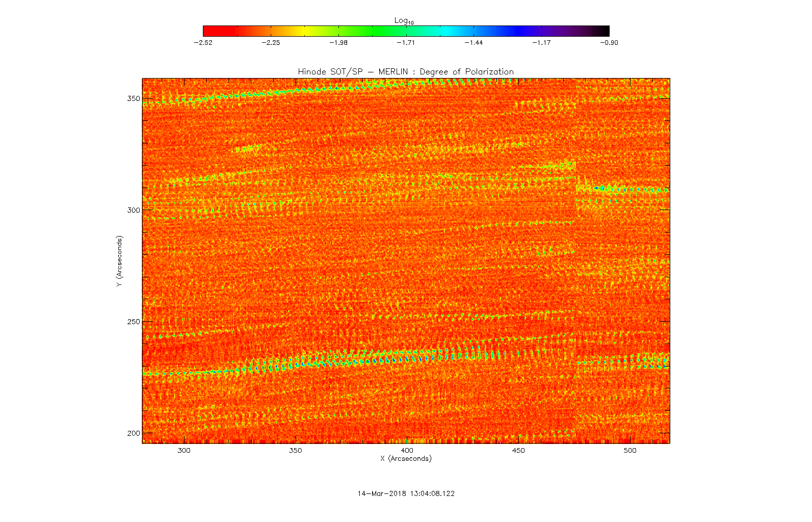Select the Y (Arcseconds) axis label
Image resolution: width=812 pixels, height=522 pixels.
click(119, 261)
